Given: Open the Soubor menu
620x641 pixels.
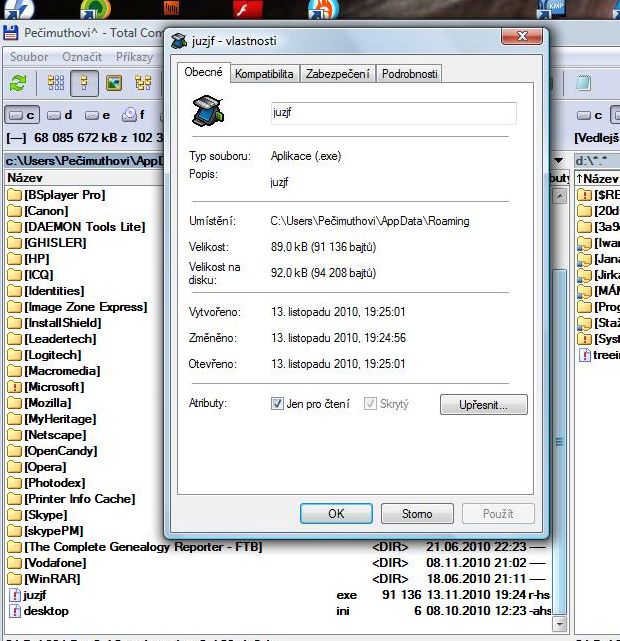Looking at the screenshot, I should (x=29, y=57).
